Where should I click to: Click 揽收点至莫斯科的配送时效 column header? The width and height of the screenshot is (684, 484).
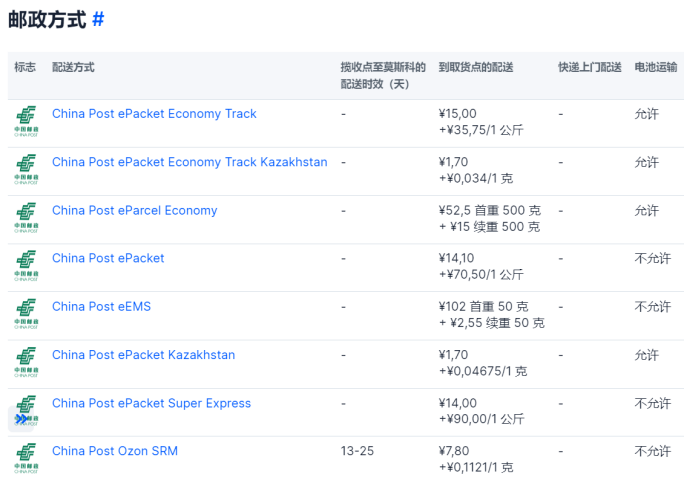coord(383,75)
